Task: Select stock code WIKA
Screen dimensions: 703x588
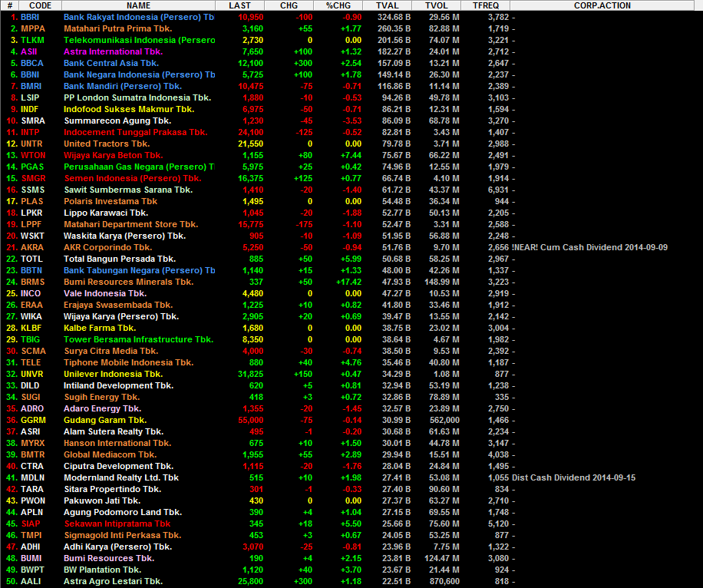Action: tap(31, 317)
